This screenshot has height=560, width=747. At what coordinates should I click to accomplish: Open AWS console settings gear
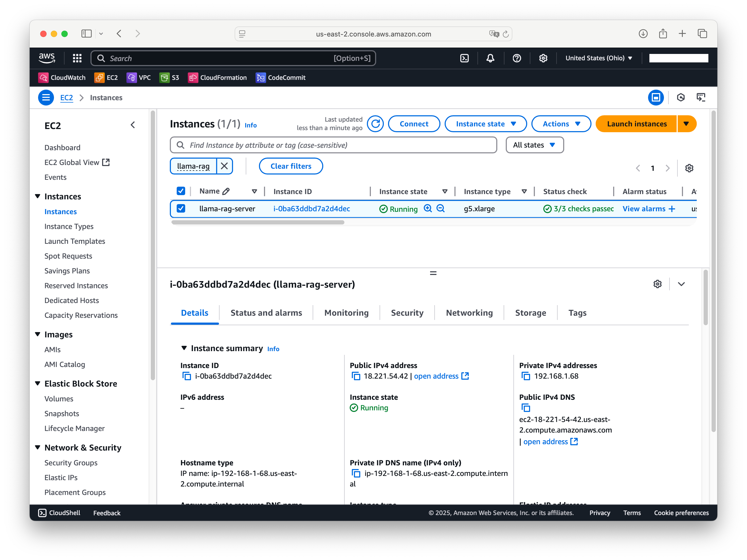(543, 58)
